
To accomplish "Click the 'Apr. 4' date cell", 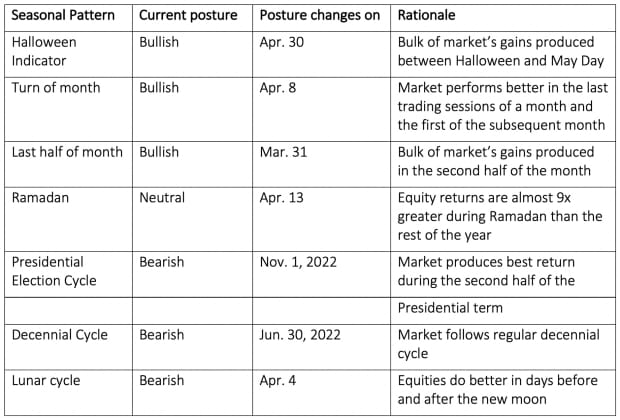I will [277, 380].
